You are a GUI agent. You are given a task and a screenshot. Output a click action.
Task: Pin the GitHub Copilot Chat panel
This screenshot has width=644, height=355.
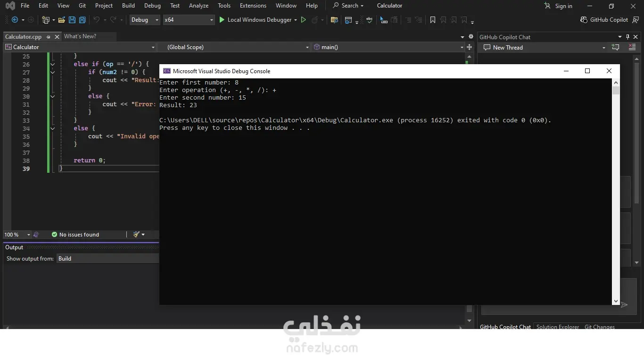627,37
